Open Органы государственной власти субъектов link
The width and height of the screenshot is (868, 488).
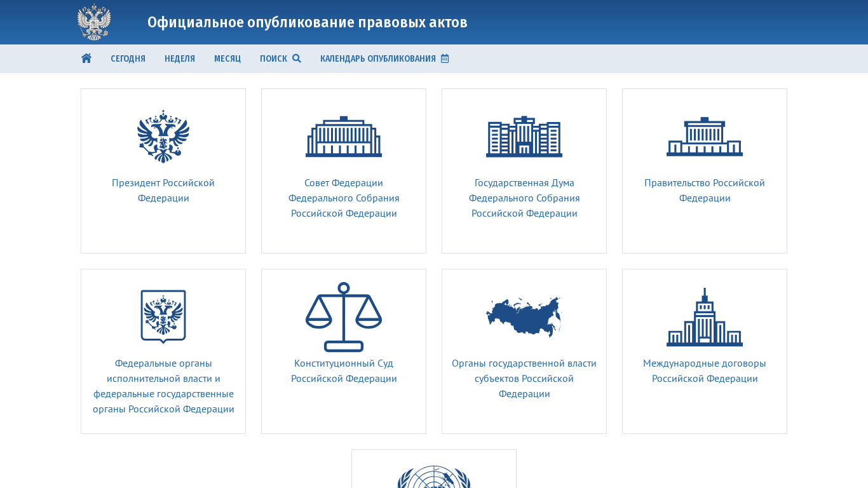(524, 379)
